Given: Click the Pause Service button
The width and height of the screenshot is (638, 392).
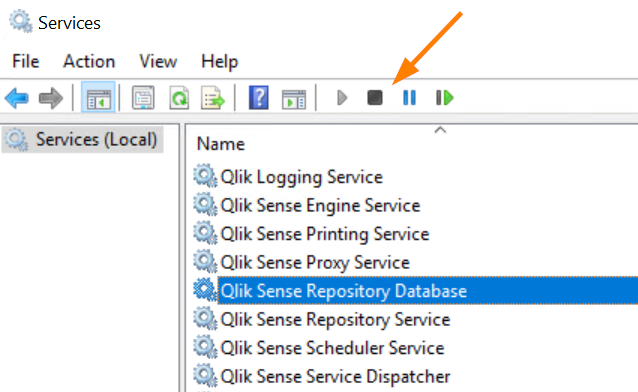Looking at the screenshot, I should (409, 98).
